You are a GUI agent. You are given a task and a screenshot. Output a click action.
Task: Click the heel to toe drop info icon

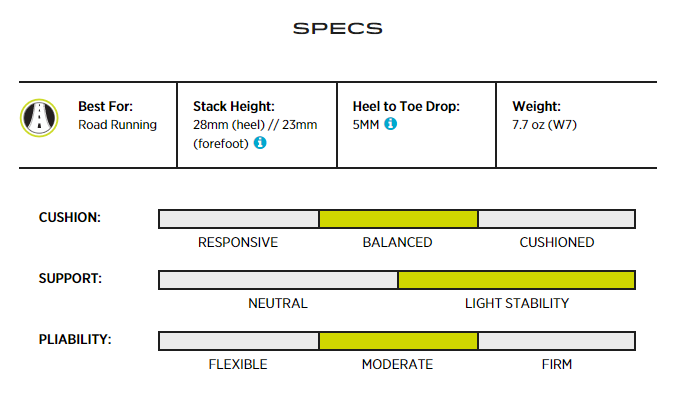point(391,124)
